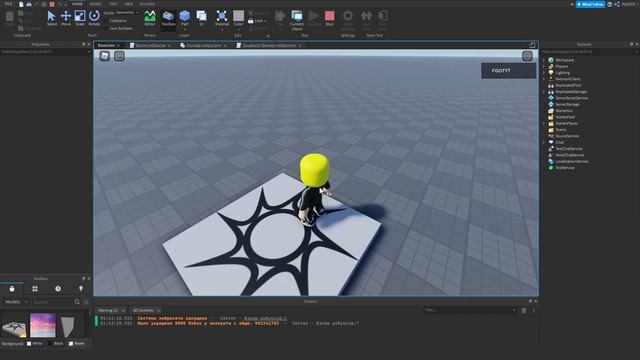Expand the Chat node

coord(544,142)
